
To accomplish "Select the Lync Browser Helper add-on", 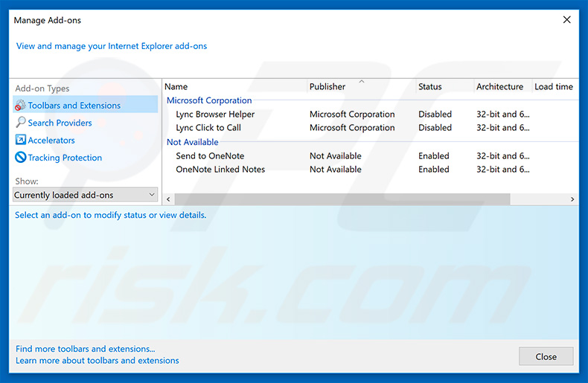I will (x=215, y=115).
